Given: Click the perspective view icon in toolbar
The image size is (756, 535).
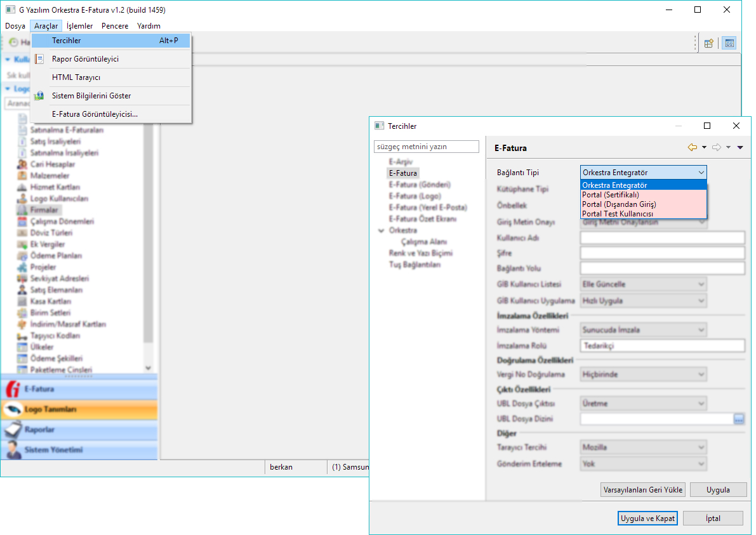Looking at the screenshot, I should click(x=729, y=43).
